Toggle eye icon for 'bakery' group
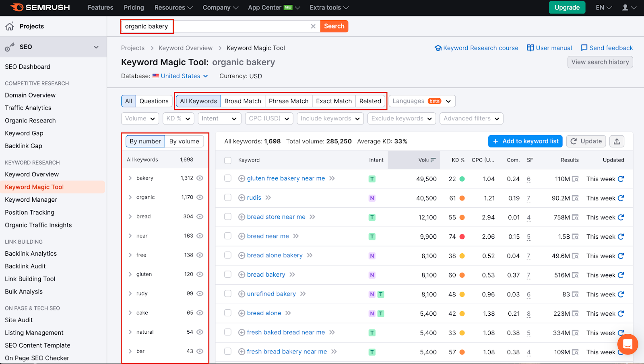The width and height of the screenshot is (644, 364). tap(200, 178)
